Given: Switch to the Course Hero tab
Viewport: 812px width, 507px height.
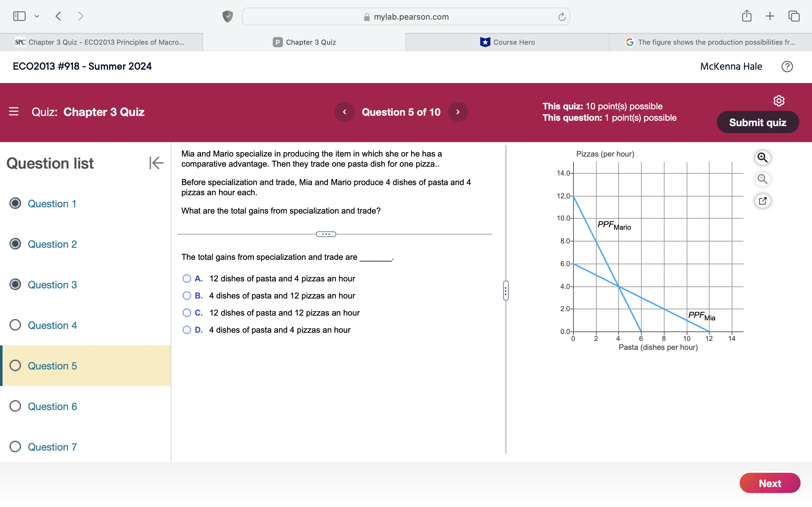Looking at the screenshot, I should point(507,42).
